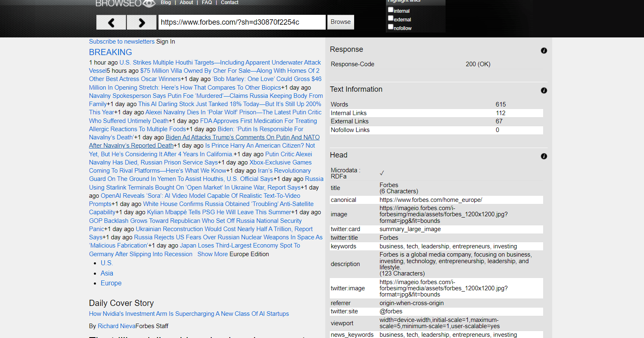Open the Contact menu item
Screen dimensions: 644x338
pos(229,2)
